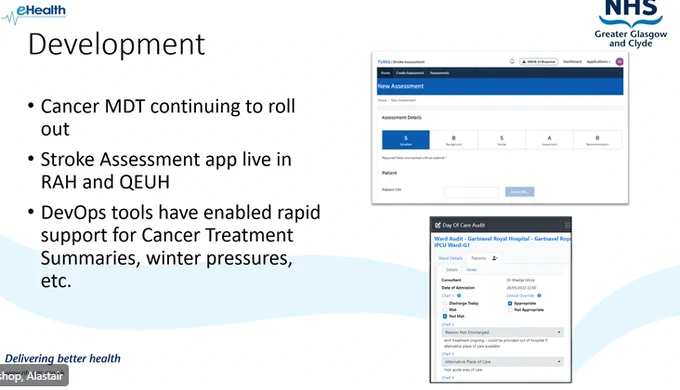Select the S Stroke step
The image size is (680, 390).
(502, 140)
